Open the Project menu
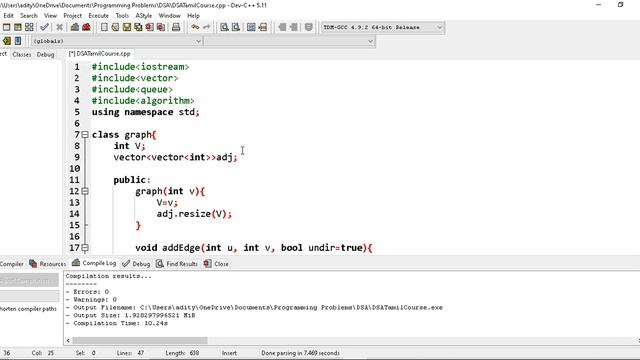This screenshot has width=640, height=360. click(x=72, y=16)
